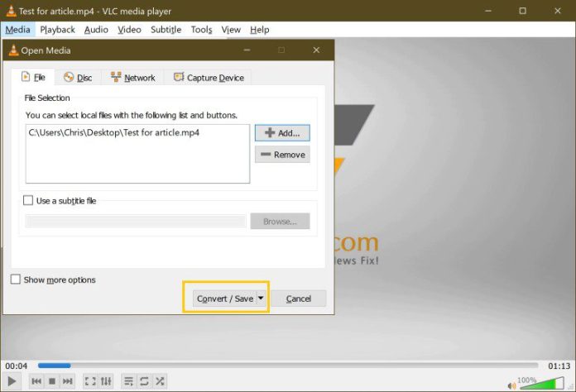Show remaining time via 01:13 label

559,366
